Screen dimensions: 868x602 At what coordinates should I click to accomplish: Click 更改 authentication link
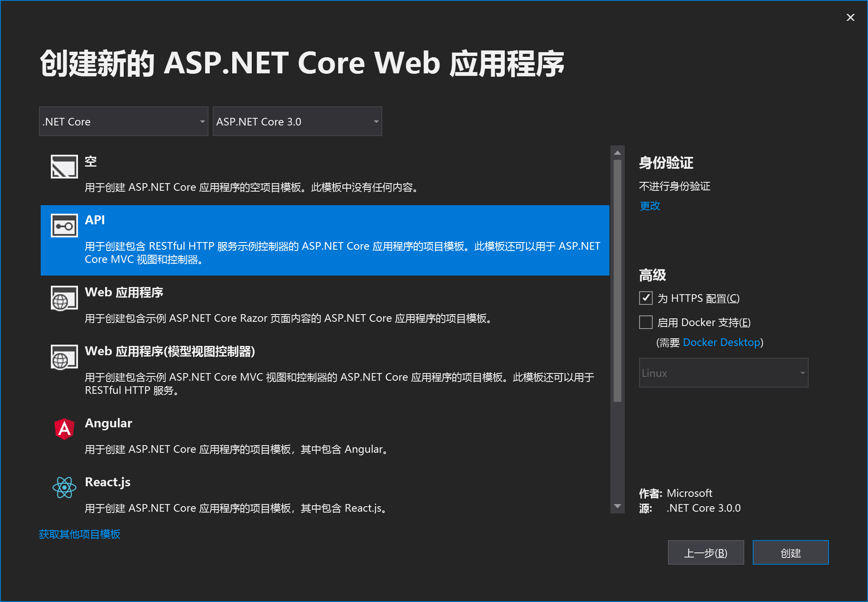coord(650,206)
